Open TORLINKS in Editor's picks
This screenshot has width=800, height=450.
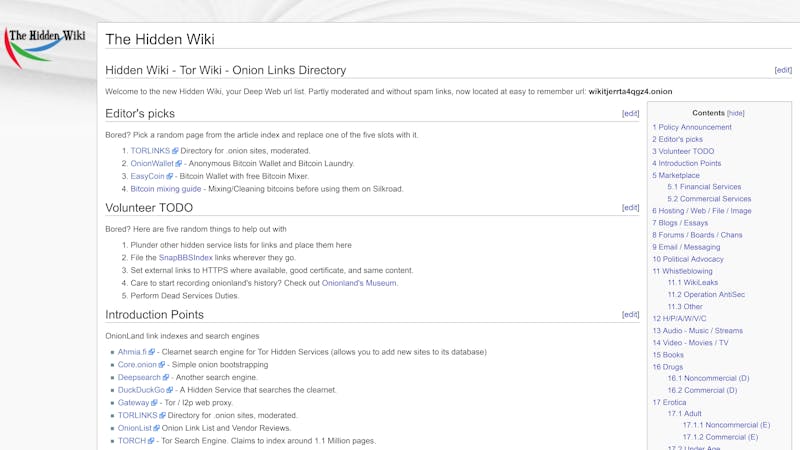[x=150, y=151]
